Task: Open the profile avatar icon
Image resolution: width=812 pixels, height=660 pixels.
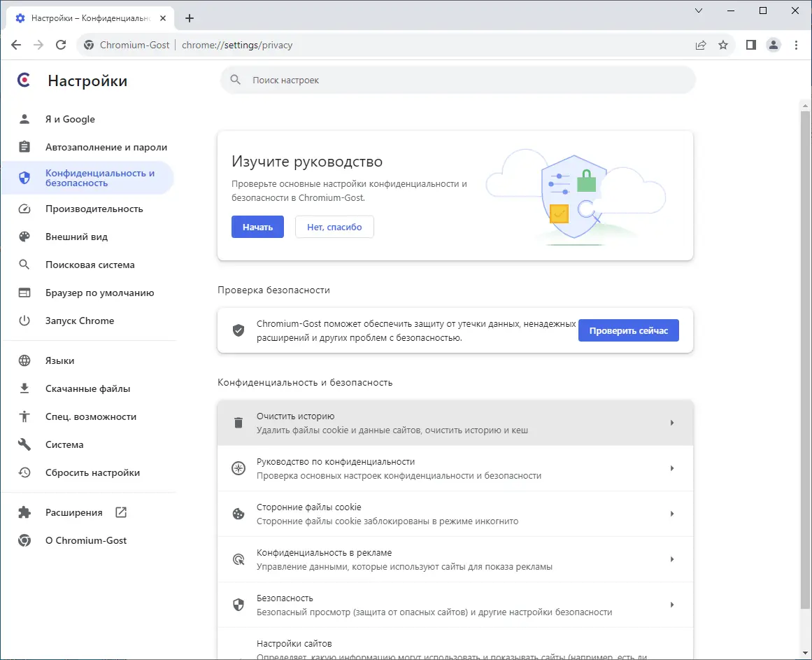Action: coord(774,45)
